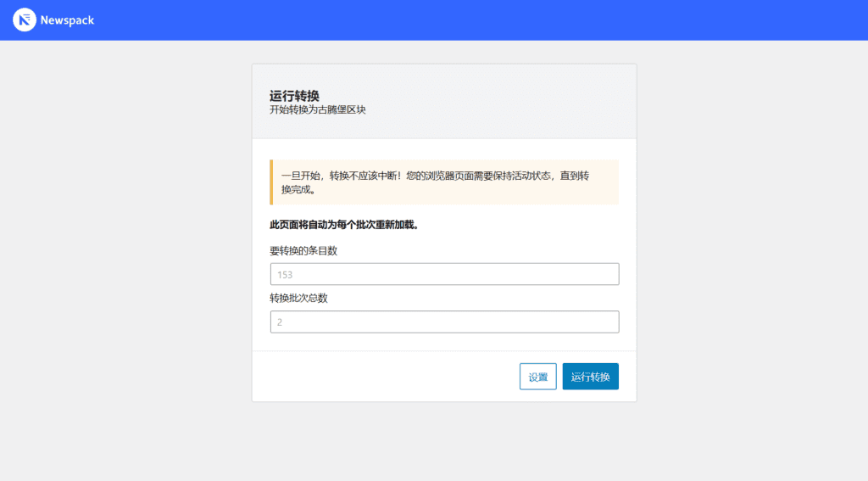Screen dimensions: 868x481
Task: Focus the 要转换的条目数 input showing 153
Action: click(x=444, y=274)
